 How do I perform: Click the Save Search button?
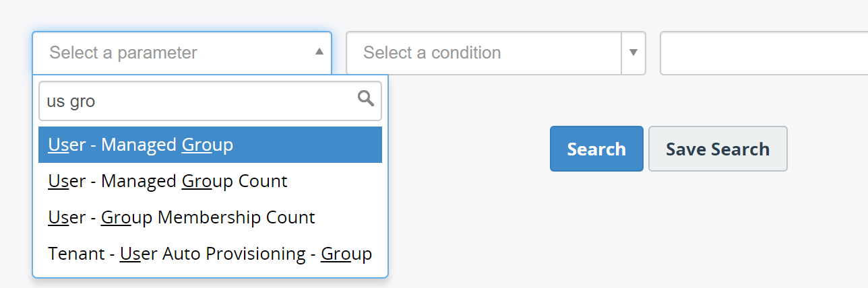tap(718, 149)
